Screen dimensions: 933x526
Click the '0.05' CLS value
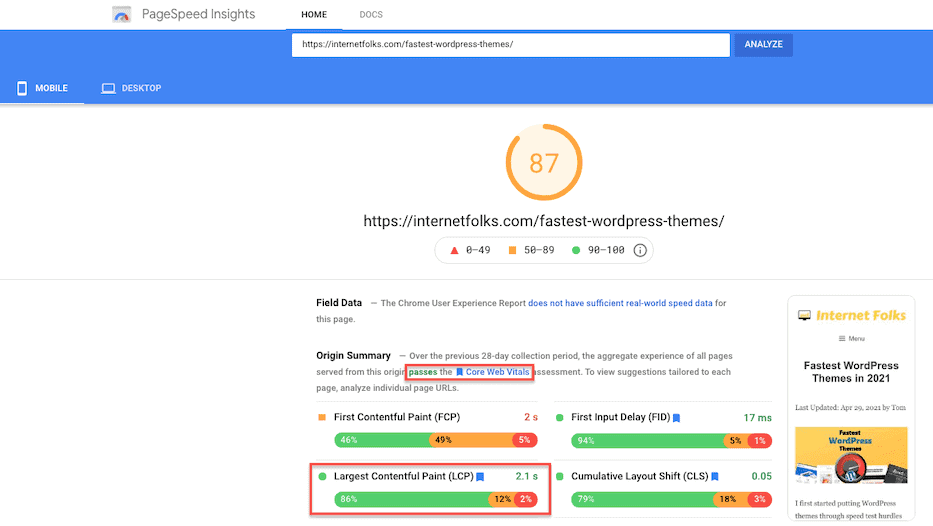pyautogui.click(x=762, y=476)
